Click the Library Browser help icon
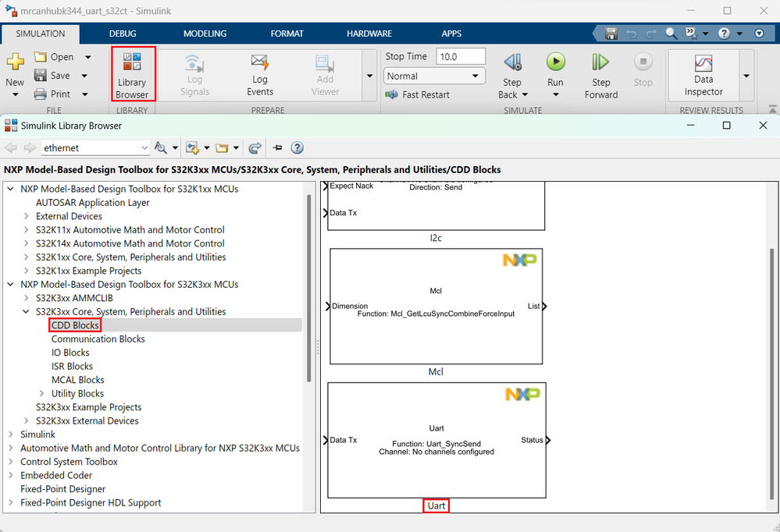The width and height of the screenshot is (780, 532). [297, 147]
